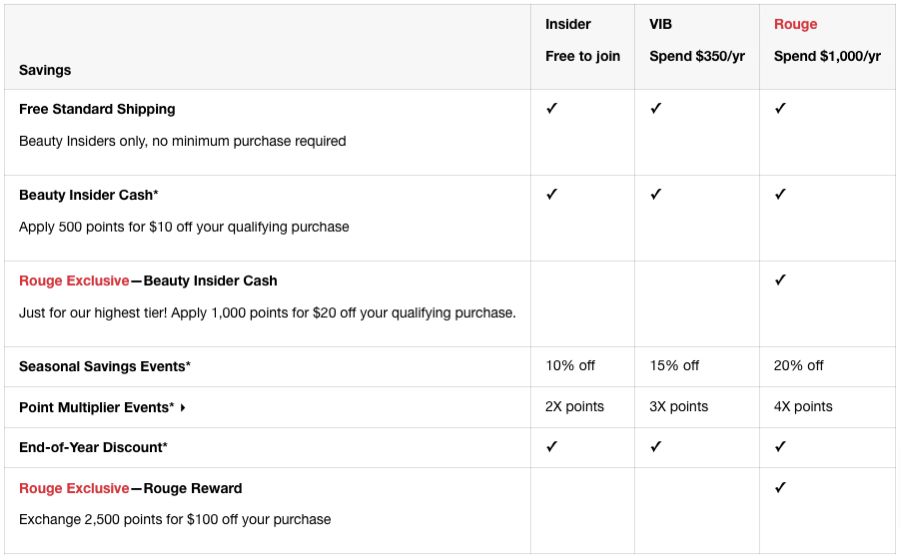Click the Seasonal Savings Events label

104,367
